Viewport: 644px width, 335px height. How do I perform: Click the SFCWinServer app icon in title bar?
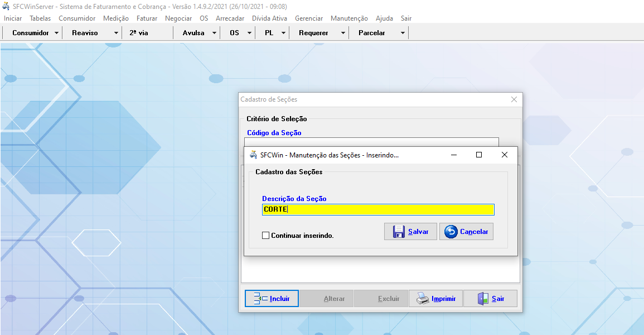pos(6,6)
